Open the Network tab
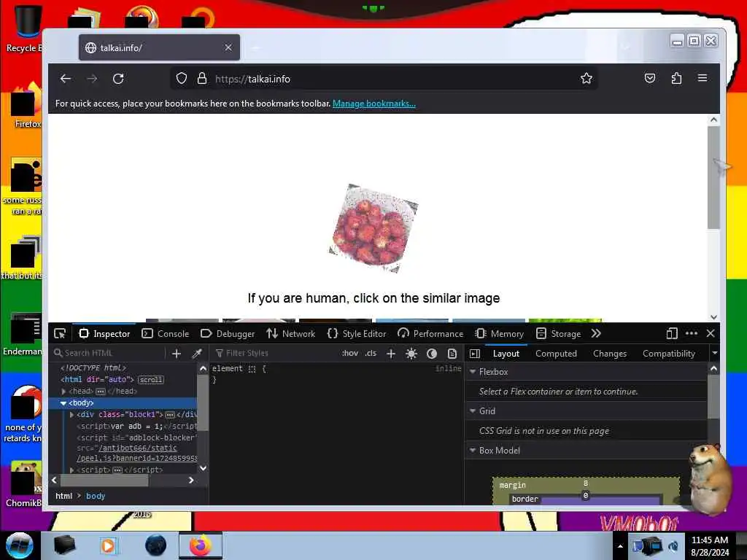747x560 pixels. [290, 333]
